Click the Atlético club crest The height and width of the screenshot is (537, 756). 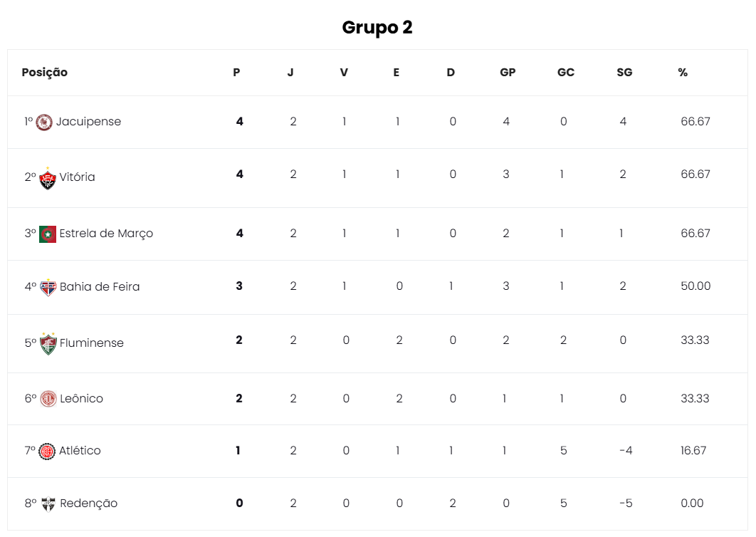point(47,451)
